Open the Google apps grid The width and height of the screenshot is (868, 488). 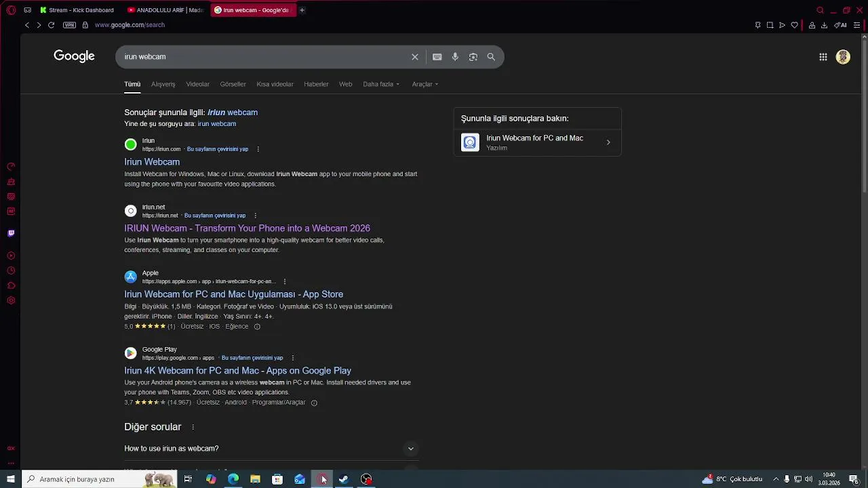[823, 57]
